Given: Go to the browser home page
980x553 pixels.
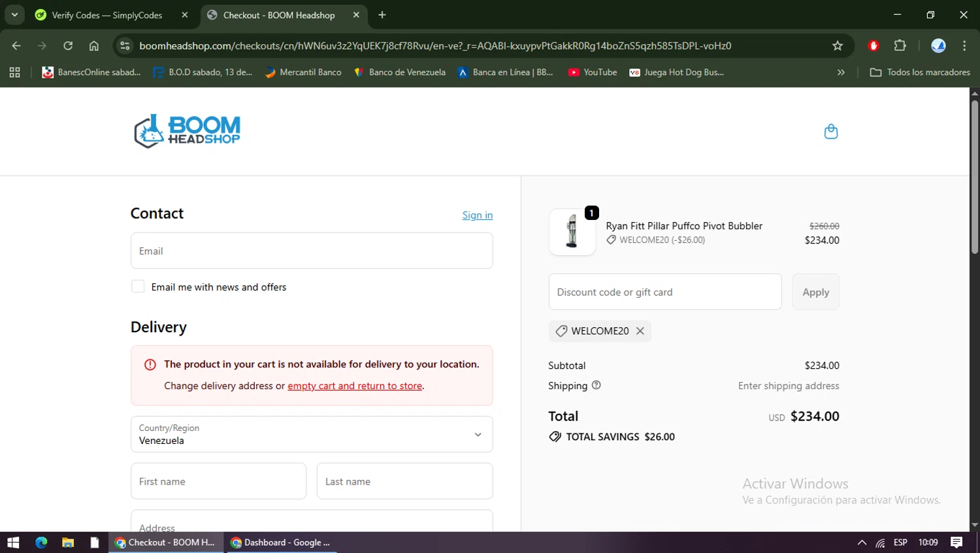Looking at the screenshot, I should click(94, 46).
